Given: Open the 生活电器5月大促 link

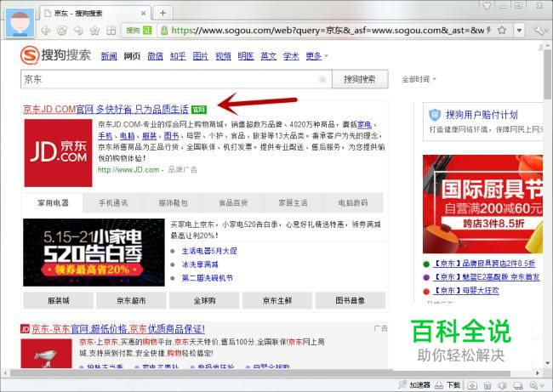Looking at the screenshot, I should (x=209, y=251).
